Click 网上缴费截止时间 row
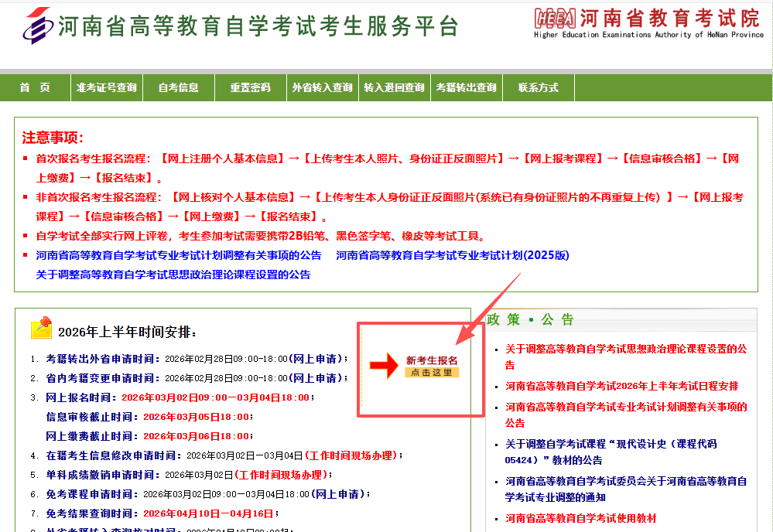This screenshot has width=773, height=532. tap(149, 436)
